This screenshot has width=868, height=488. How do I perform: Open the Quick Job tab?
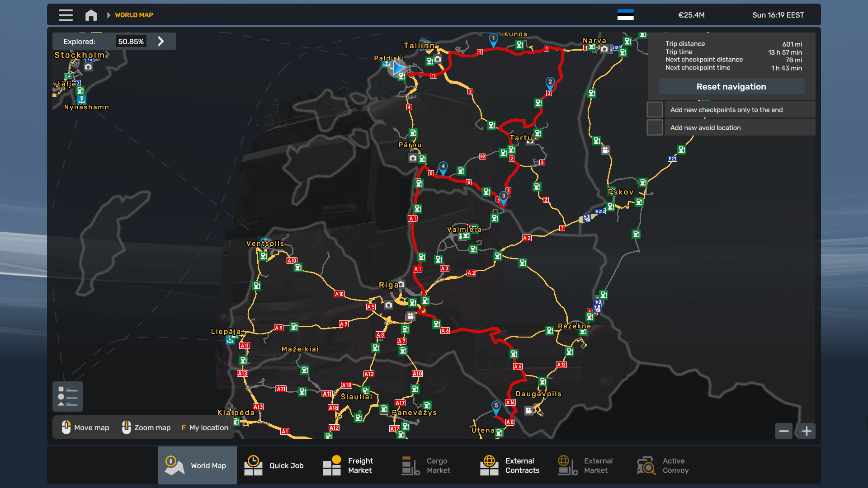pos(276,465)
